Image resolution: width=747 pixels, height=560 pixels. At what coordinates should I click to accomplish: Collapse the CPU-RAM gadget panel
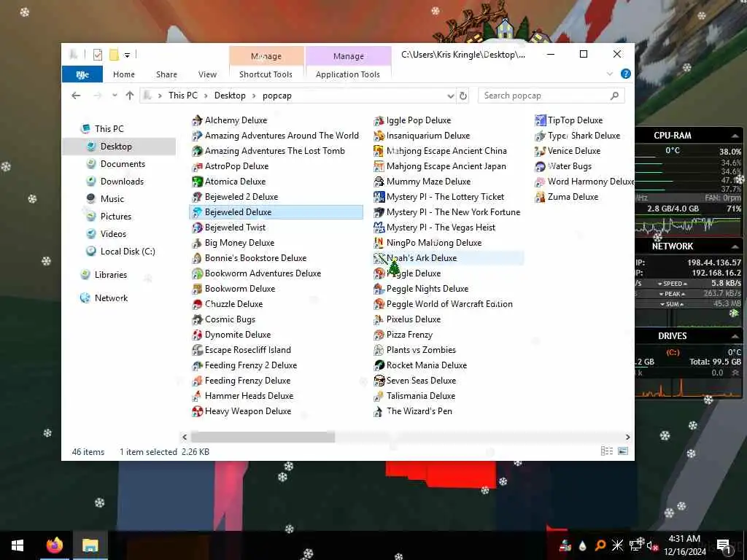pyautogui.click(x=735, y=136)
